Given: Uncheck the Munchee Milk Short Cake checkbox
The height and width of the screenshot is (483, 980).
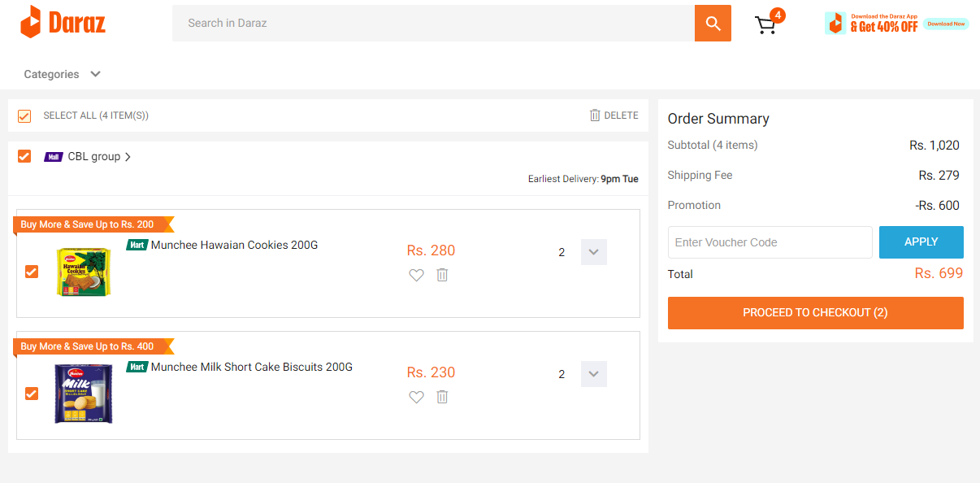Looking at the screenshot, I should point(32,394).
